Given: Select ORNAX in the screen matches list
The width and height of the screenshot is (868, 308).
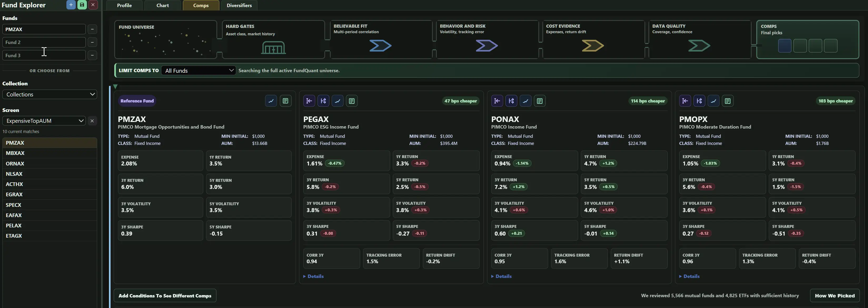Looking at the screenshot, I should pyautogui.click(x=49, y=164).
